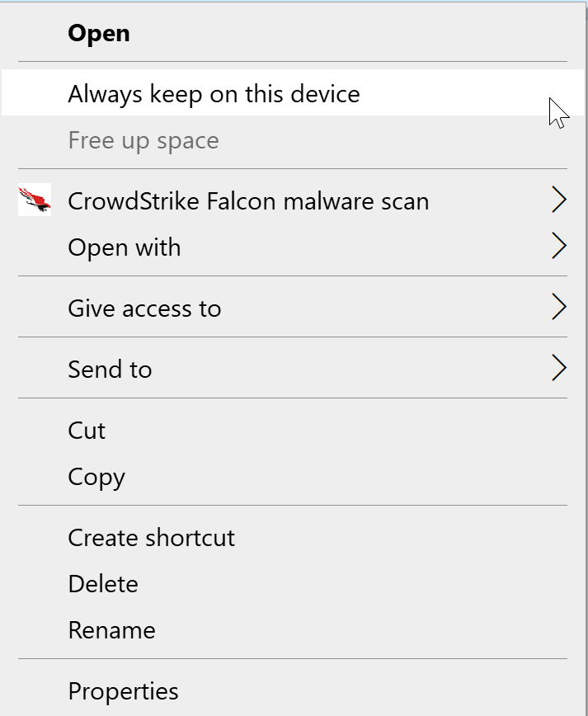Select Open from the context menu

(x=98, y=34)
